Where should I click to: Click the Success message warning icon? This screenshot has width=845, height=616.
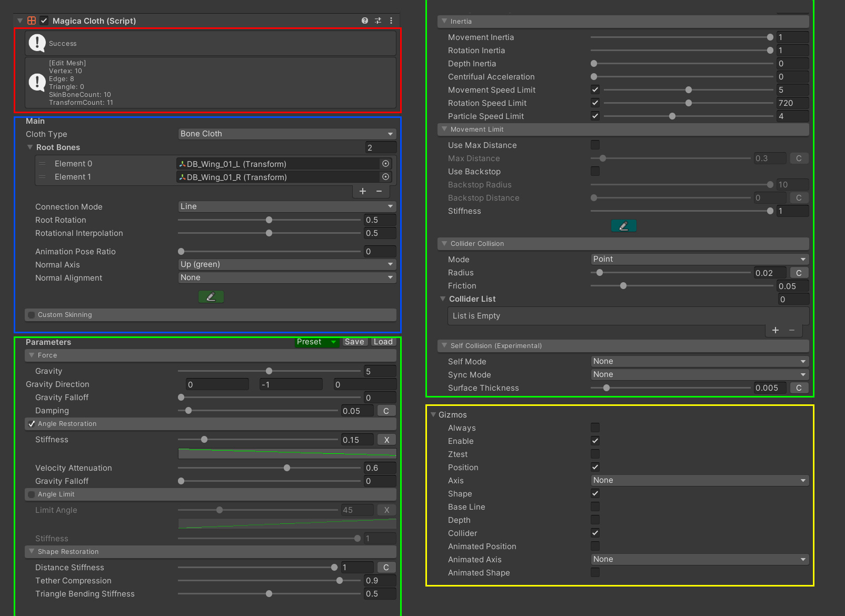[37, 43]
